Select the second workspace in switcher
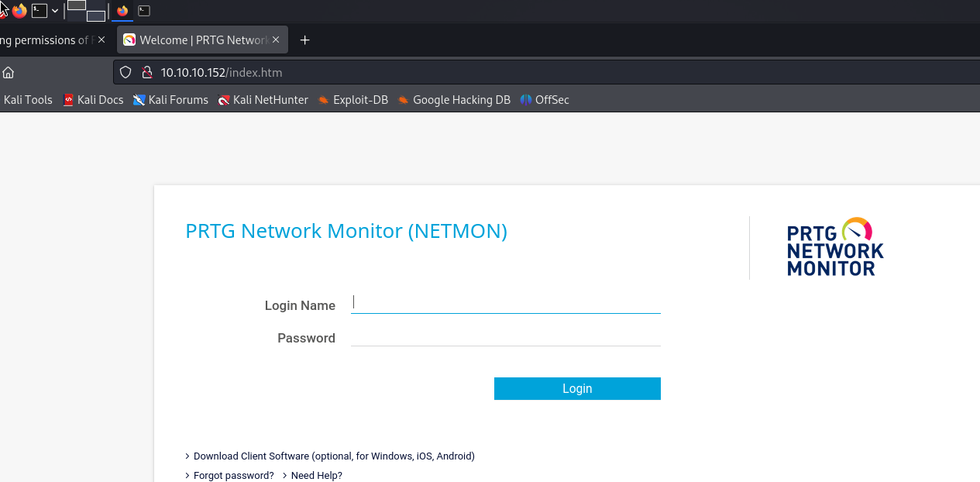The width and height of the screenshot is (980, 482). [96, 15]
